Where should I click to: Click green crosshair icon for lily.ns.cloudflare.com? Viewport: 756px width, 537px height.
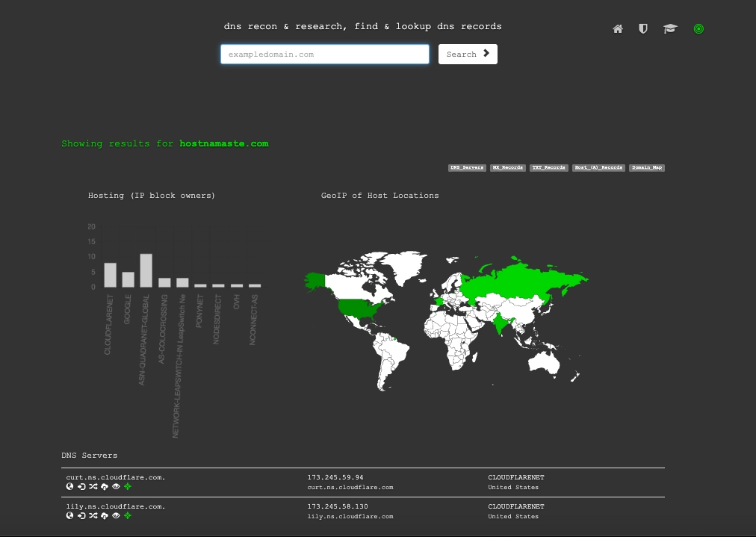[128, 516]
